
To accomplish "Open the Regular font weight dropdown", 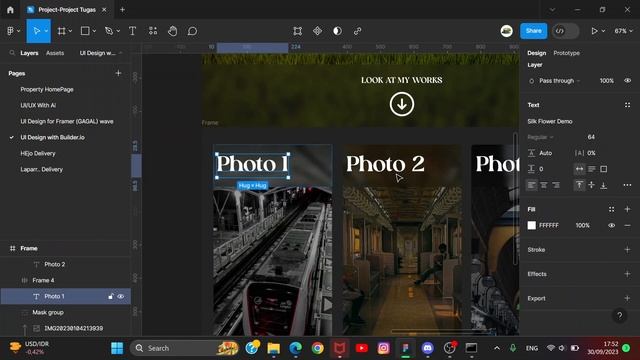I will [540, 137].
